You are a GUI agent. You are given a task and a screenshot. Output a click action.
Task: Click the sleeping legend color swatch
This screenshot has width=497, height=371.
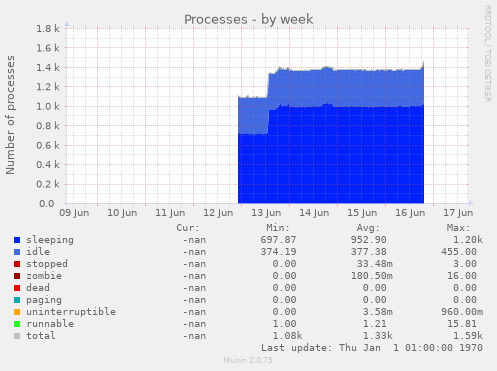(17, 240)
